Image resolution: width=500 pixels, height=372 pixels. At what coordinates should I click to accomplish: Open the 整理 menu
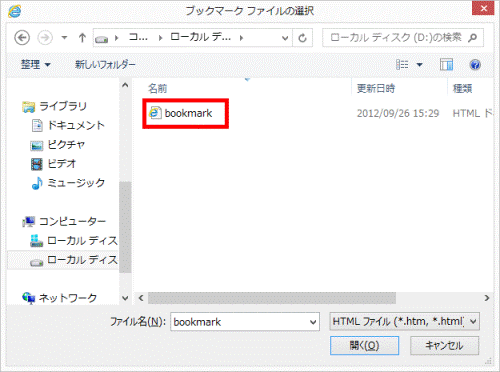[x=35, y=64]
